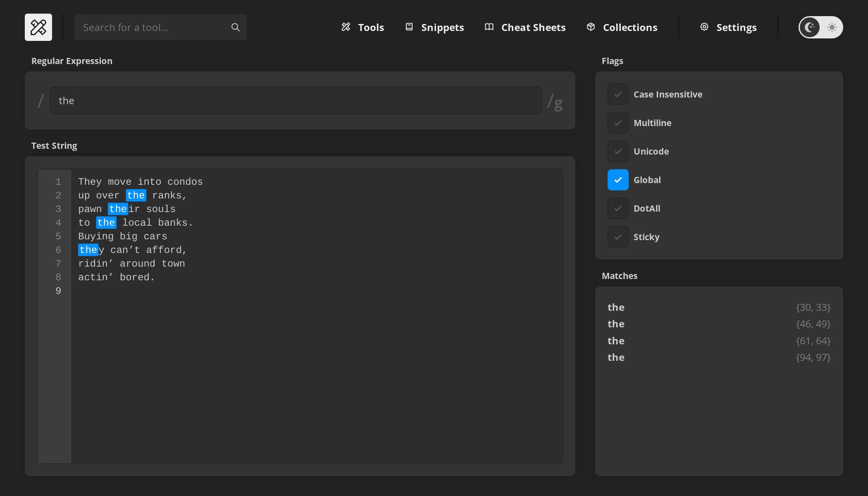Screen dimensions: 868x496
Task: Click the line 'Buying big cars'
Action: (123, 236)
